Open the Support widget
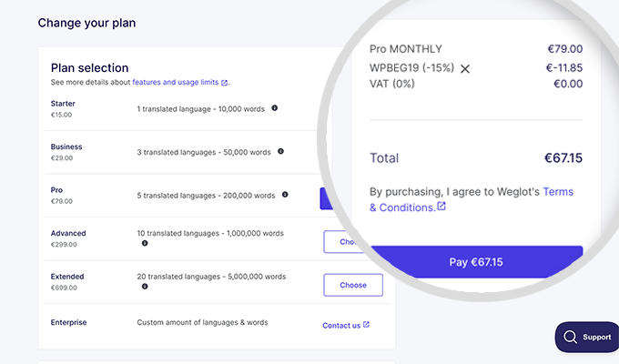Image resolution: width=619 pixels, height=364 pixels. (587, 337)
